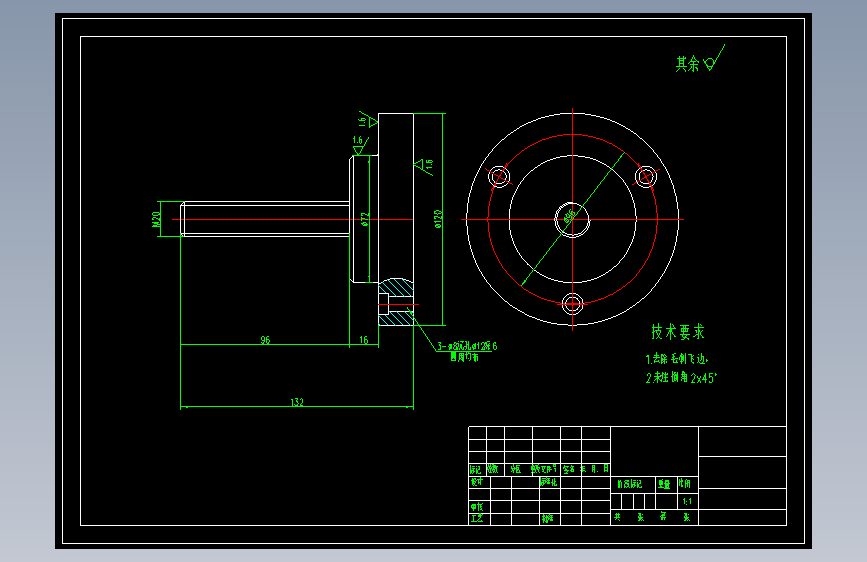Viewport: 867px width, 562px height.
Task: Click the 设计 label in title block
Action: (476, 482)
